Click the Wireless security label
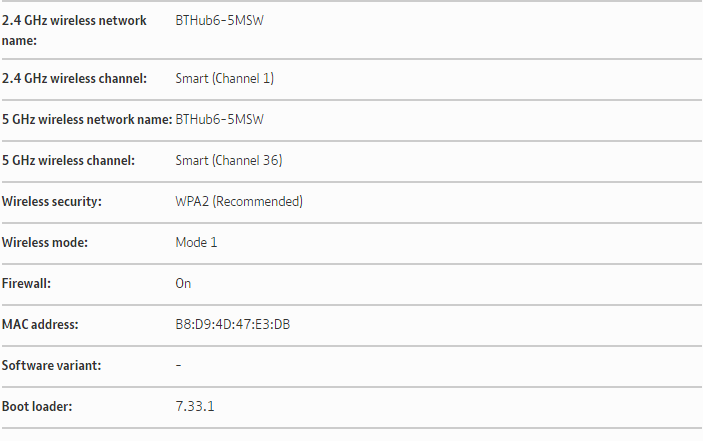This screenshot has height=441, width=703. (52, 202)
